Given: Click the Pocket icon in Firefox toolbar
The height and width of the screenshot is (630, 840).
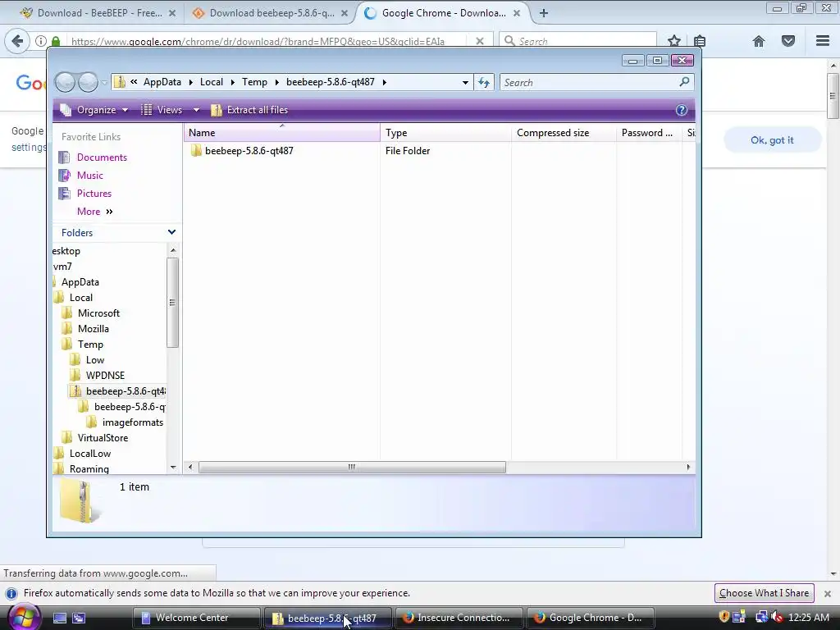Looking at the screenshot, I should (788, 41).
